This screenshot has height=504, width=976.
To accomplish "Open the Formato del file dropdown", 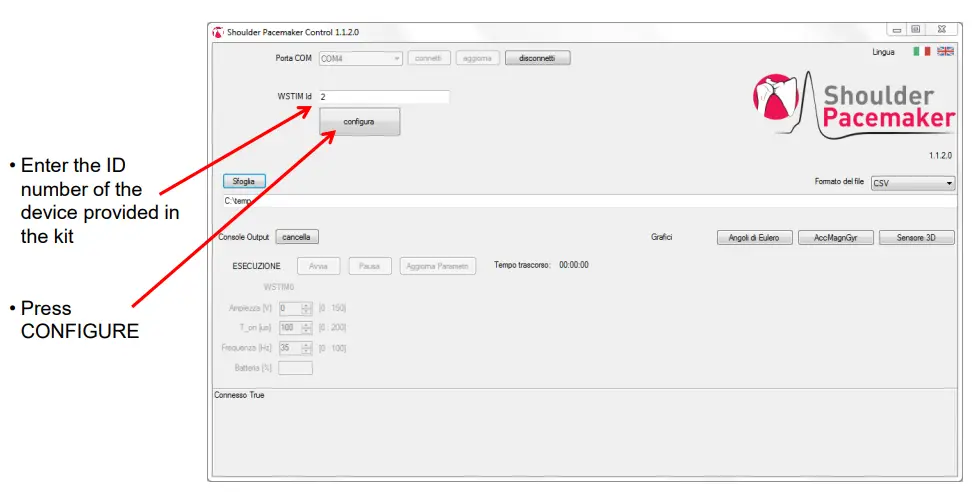I will tap(913, 183).
